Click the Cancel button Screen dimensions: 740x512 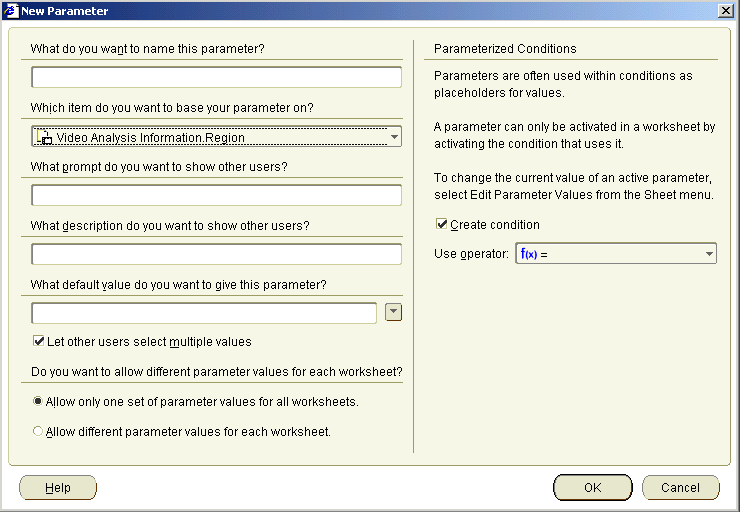(680, 487)
